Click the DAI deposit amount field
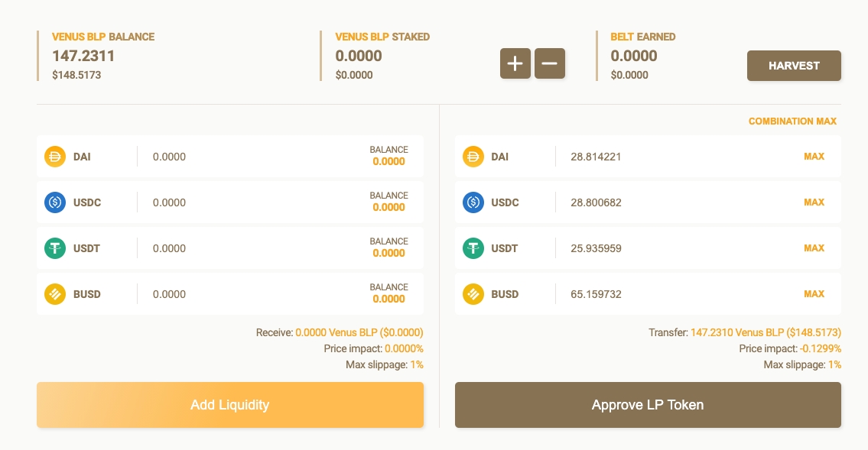 point(245,157)
